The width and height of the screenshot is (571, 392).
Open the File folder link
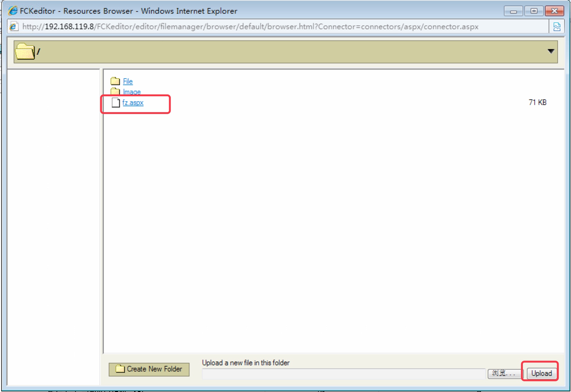128,81
